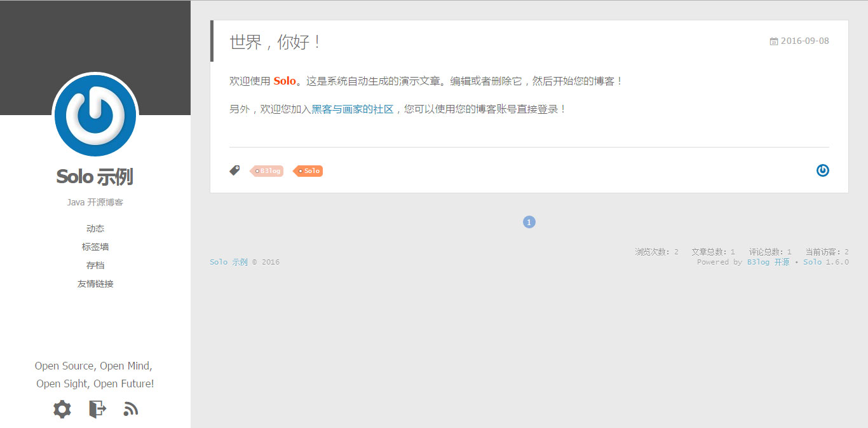The image size is (868, 428).
Task: Go to page 1 in pagination
Action: [x=529, y=222]
